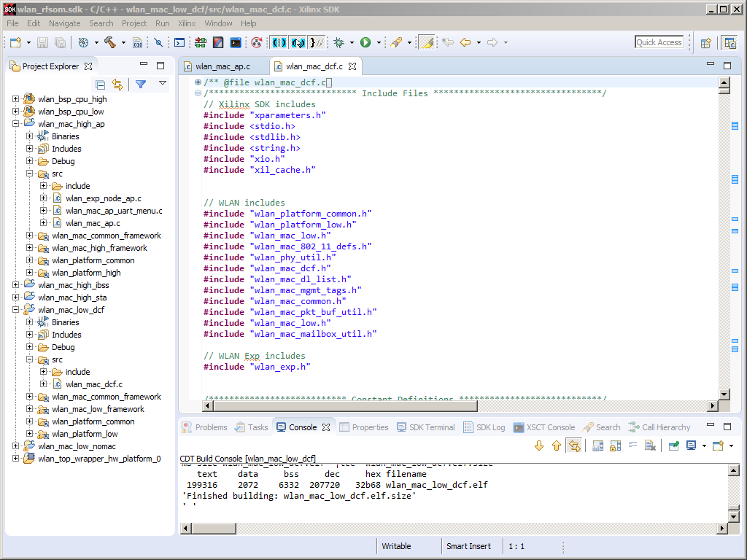Click the Program FPGA toolbar icon
This screenshot has width=747, height=560.
pos(200,42)
